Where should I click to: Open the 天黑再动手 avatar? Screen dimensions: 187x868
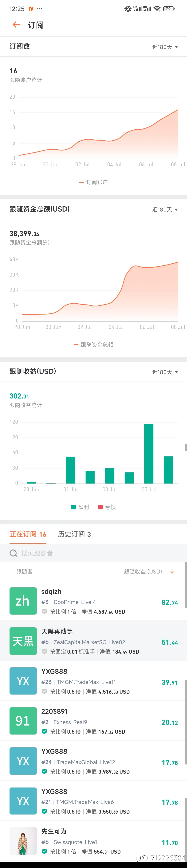click(23, 641)
